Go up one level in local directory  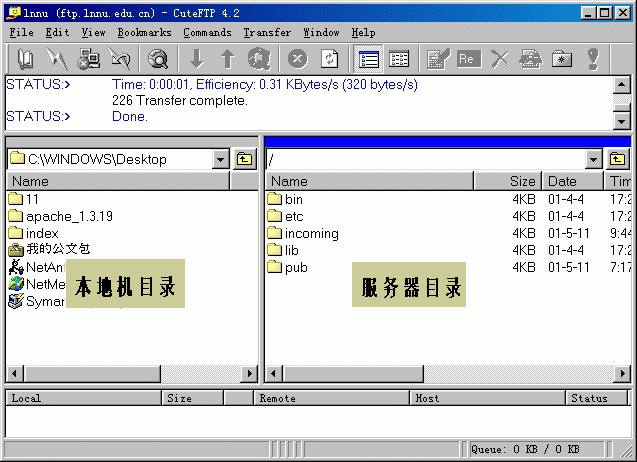coord(244,159)
